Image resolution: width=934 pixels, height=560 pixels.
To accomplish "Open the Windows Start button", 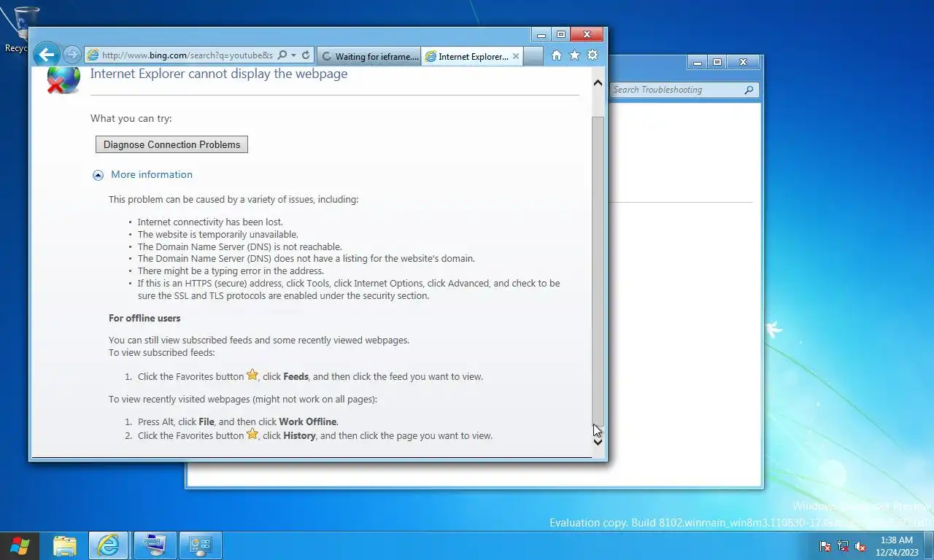I will 20,545.
